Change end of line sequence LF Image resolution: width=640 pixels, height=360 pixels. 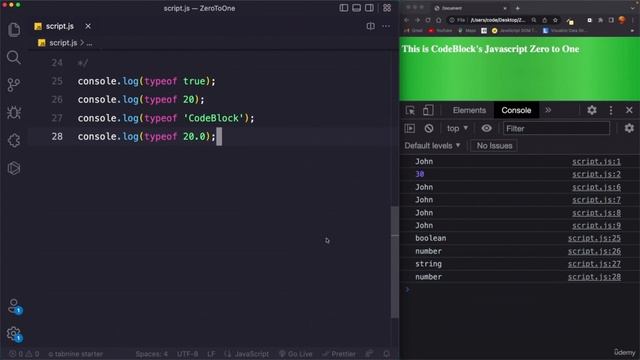point(211,354)
